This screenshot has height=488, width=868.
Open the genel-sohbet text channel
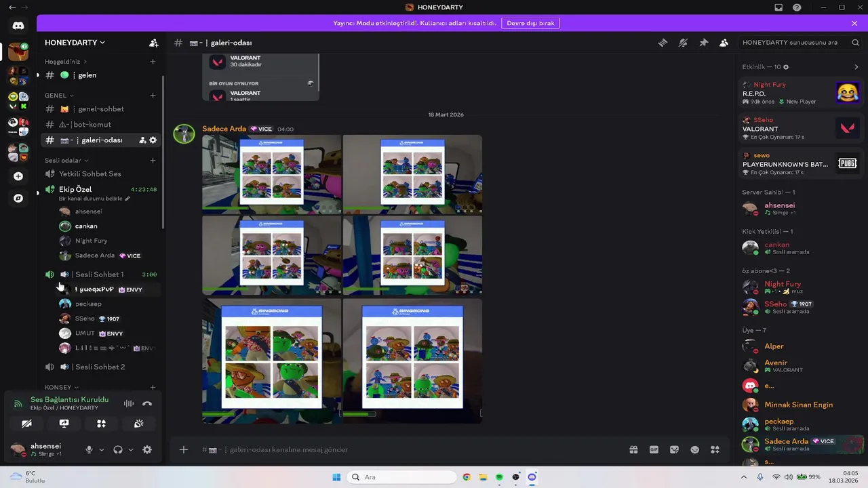pos(100,109)
